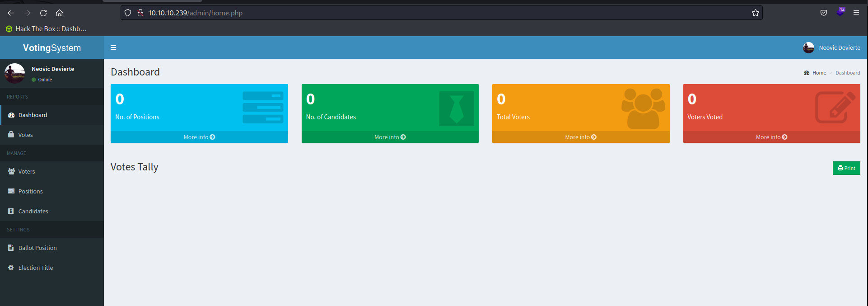This screenshot has height=306, width=868.
Task: Click the tracking protection shield icon
Action: point(128,13)
